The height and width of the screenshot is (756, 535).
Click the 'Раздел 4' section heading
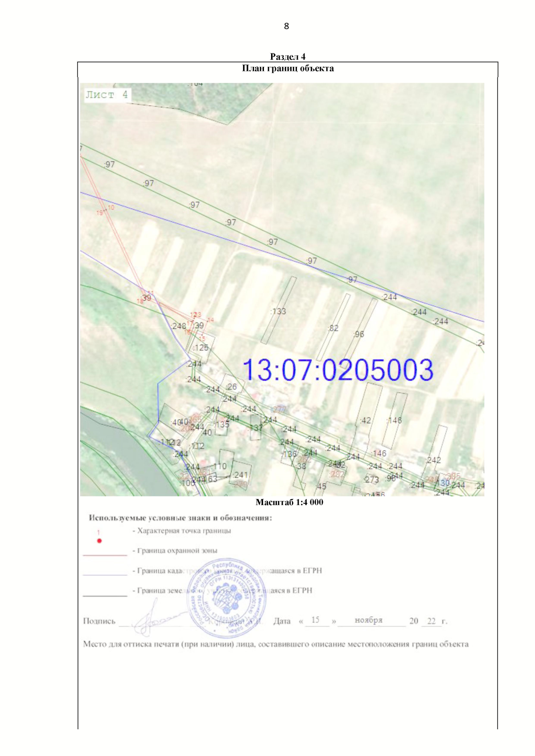click(x=288, y=57)
